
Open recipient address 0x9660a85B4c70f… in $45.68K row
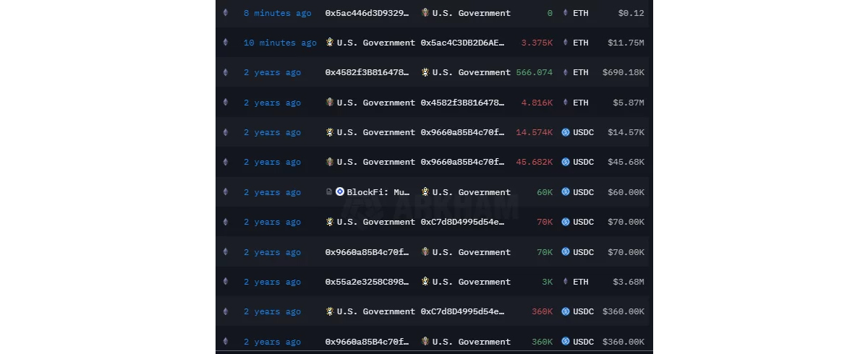(463, 162)
